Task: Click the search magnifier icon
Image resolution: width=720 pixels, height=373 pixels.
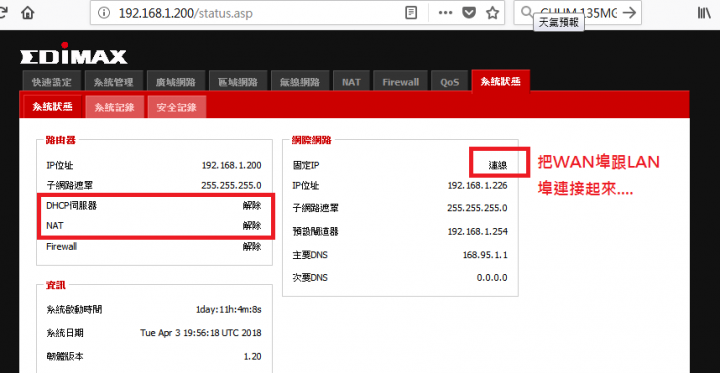Action: (526, 12)
